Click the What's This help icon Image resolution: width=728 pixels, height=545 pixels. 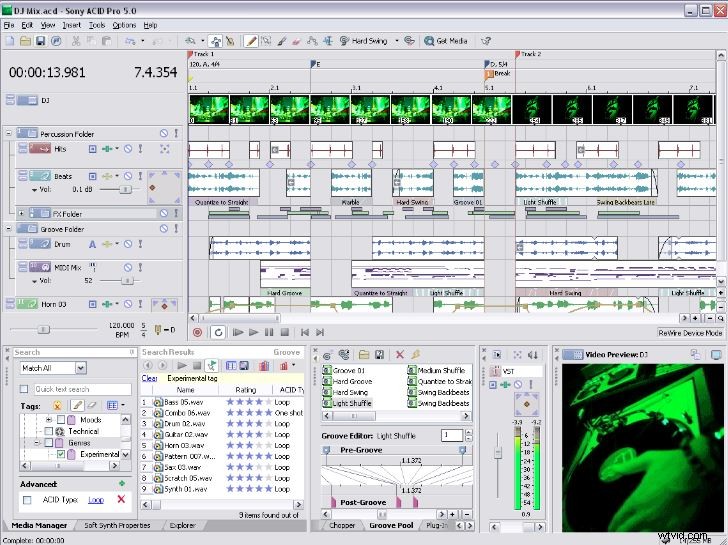tap(486, 41)
